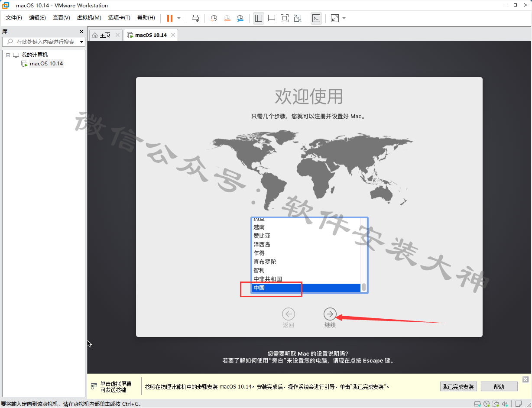Open the power options dropdown arrow beside pause

[x=179, y=18]
